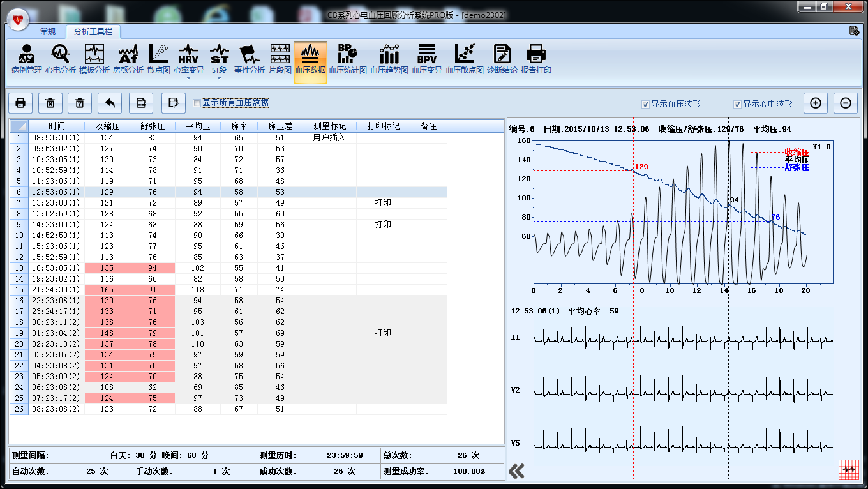Click the 收缩压 column header
This screenshot has width=868, height=489.
click(107, 126)
